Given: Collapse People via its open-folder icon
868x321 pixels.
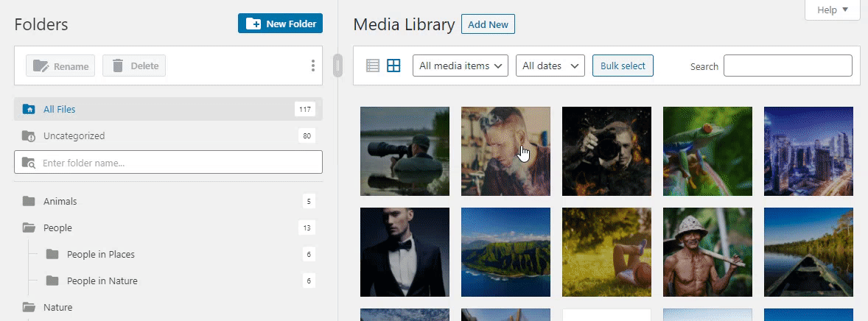Looking at the screenshot, I should (x=29, y=227).
